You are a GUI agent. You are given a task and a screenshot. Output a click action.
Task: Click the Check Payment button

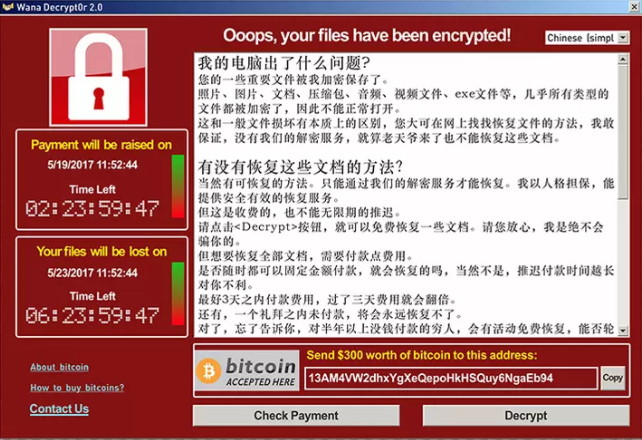tap(296, 415)
